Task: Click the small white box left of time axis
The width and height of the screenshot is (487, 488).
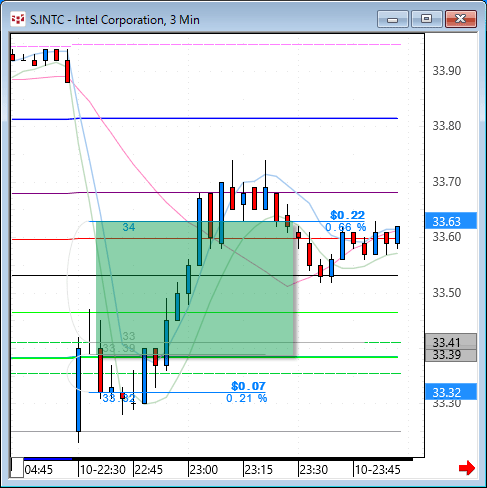Action: tap(17, 468)
